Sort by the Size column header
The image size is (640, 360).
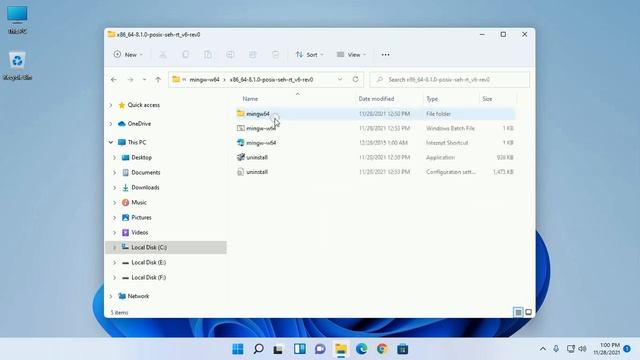pyautogui.click(x=487, y=99)
